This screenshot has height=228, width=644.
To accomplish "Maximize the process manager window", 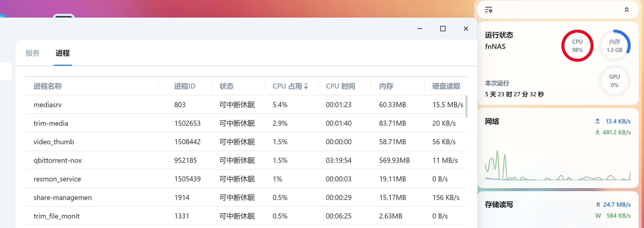I will point(443,29).
